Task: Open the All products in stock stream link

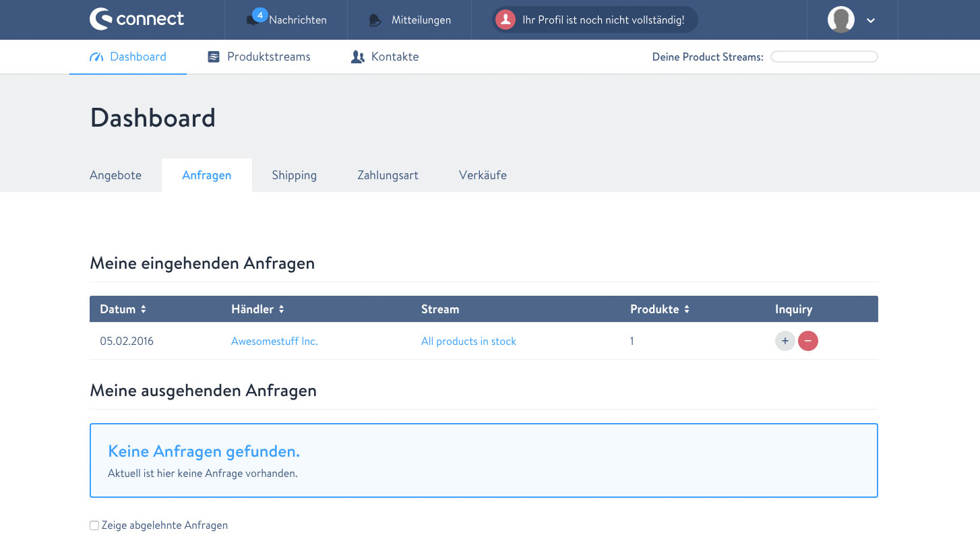Action: coord(468,342)
